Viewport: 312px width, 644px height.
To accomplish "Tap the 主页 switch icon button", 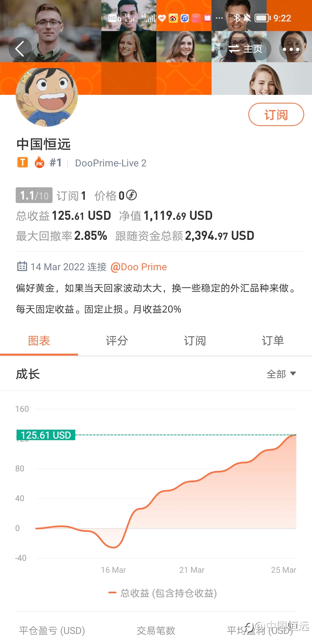I will 245,49.
